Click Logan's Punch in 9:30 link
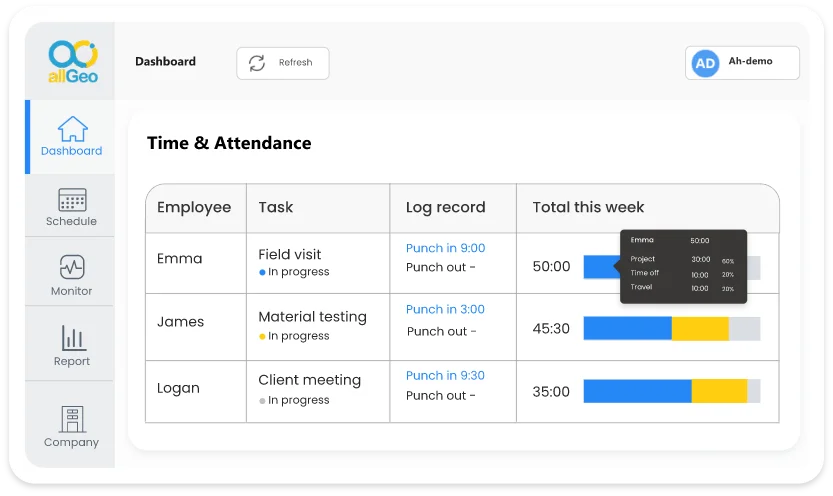Screen dimensions: 833x496 click(445, 375)
